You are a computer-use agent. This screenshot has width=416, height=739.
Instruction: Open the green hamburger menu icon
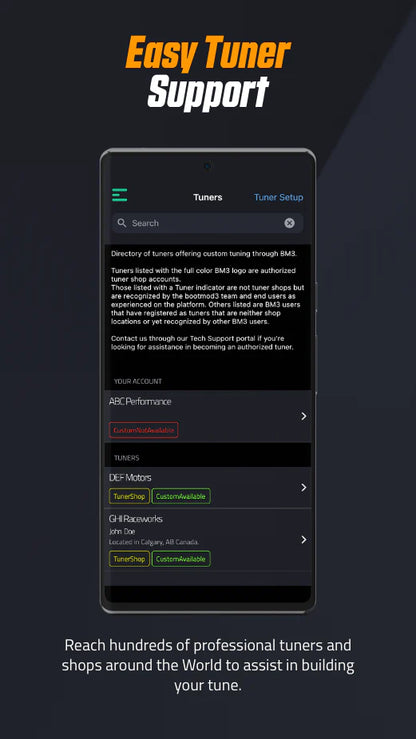pyautogui.click(x=119, y=195)
